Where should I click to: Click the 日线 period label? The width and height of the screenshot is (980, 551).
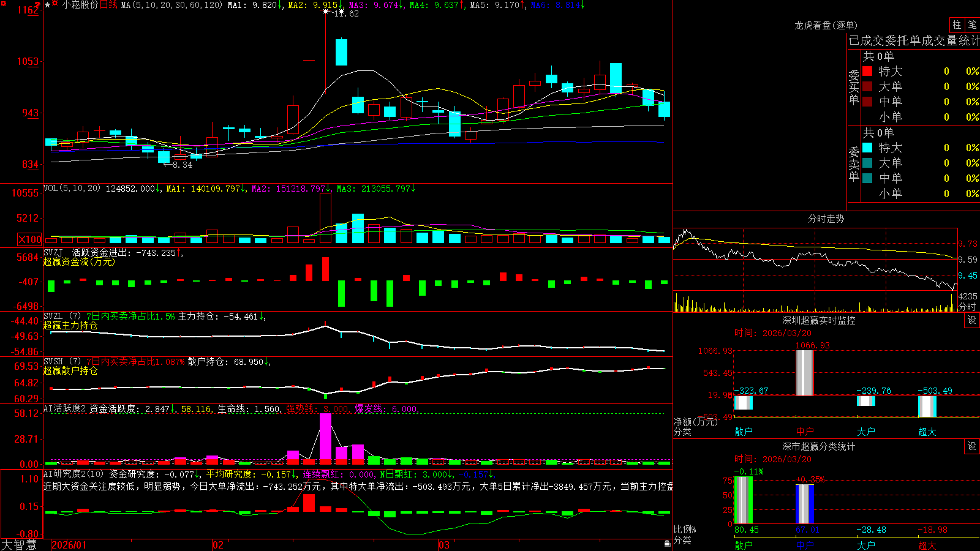(108, 5)
